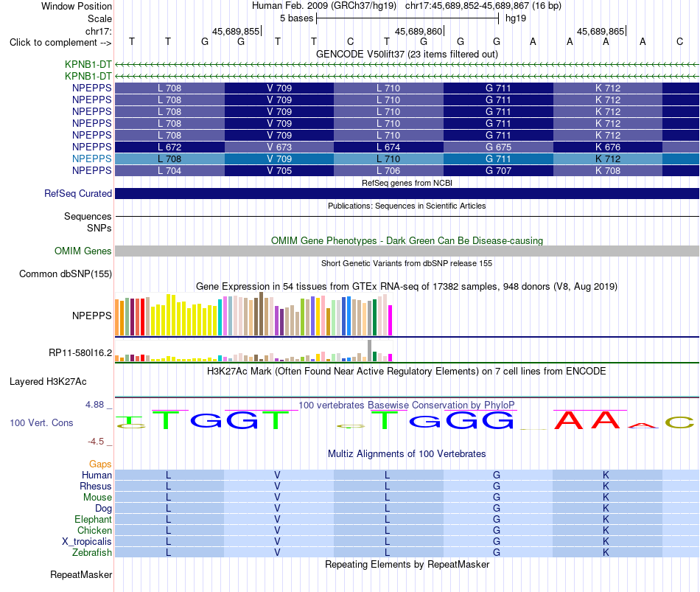Click the G 675 codon box
The image size is (700, 592).
498,147
